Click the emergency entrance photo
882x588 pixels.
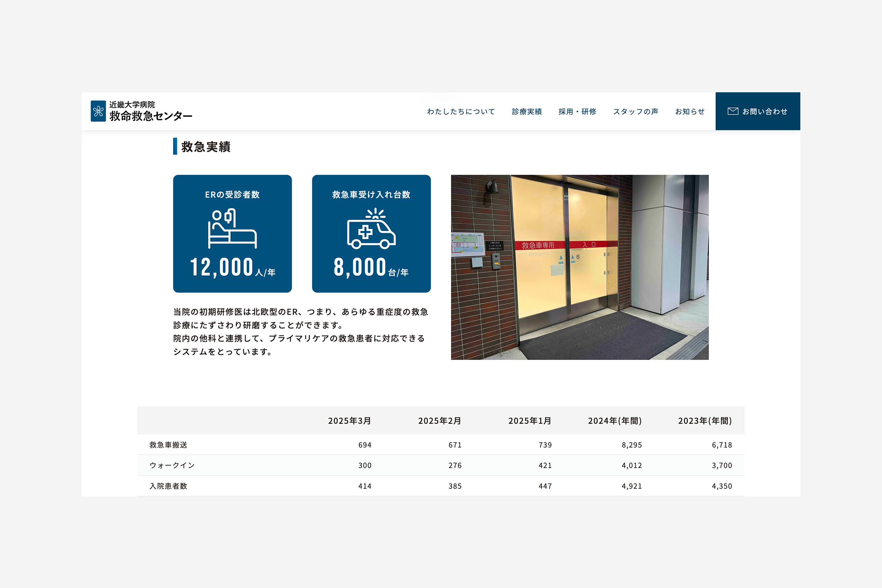(579, 267)
